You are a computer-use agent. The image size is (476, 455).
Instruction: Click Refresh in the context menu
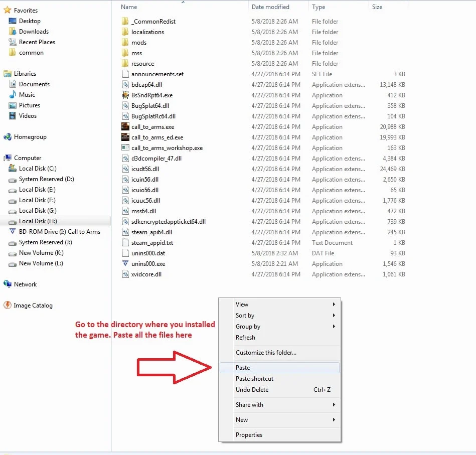pos(246,338)
